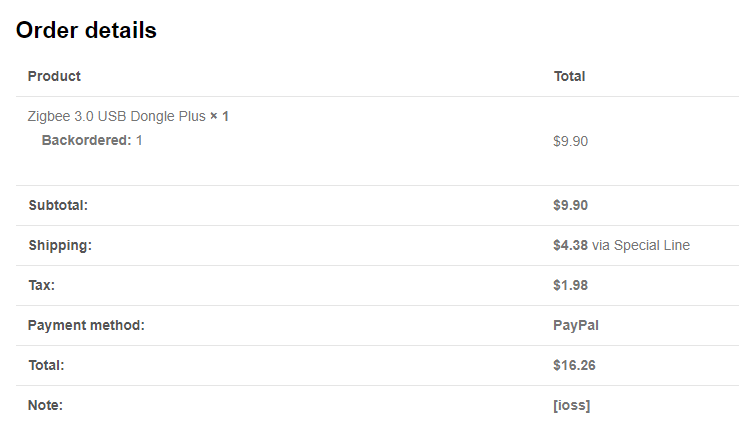Click the PayPal payment value
The width and height of the screenshot is (739, 447).
576,325
